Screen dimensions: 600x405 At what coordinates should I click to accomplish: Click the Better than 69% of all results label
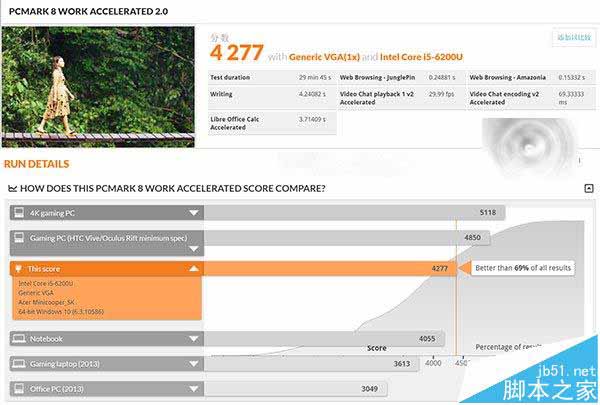[523, 268]
